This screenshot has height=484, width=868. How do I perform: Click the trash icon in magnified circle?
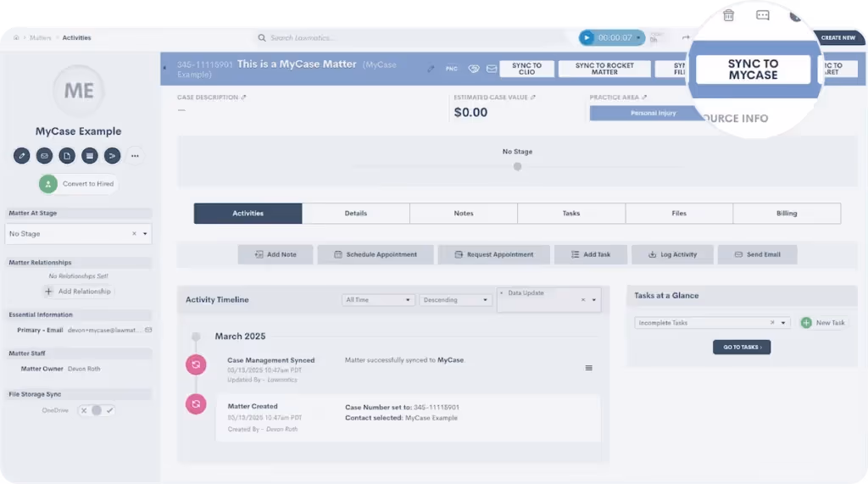tap(728, 15)
